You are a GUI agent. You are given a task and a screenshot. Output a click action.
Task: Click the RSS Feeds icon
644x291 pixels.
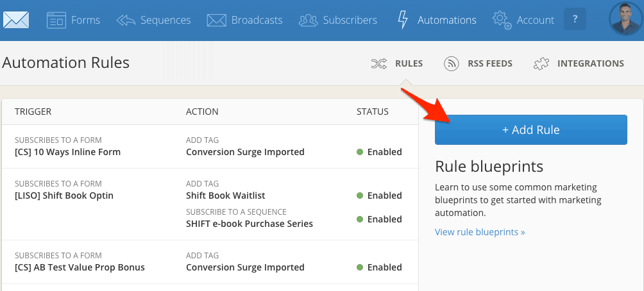point(452,63)
